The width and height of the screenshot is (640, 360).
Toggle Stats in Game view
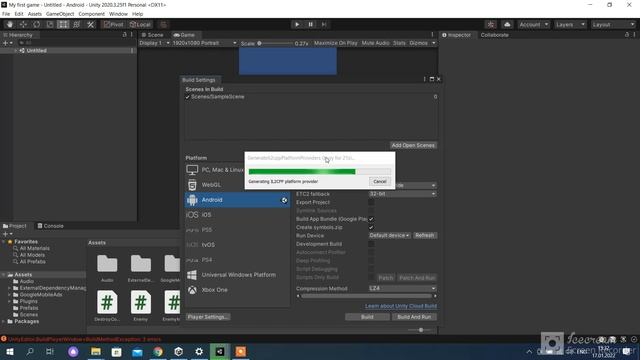pyautogui.click(x=399, y=43)
